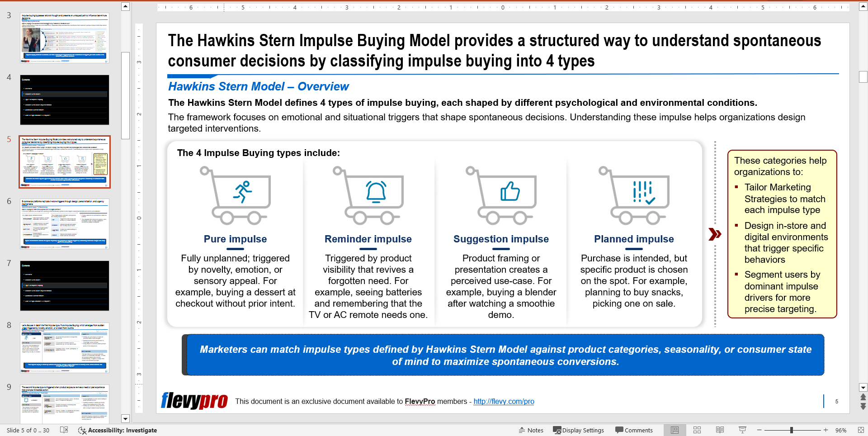Viewport: 868px width, 436px height.
Task: Click the Planned impulse heading
Action: 634,239
